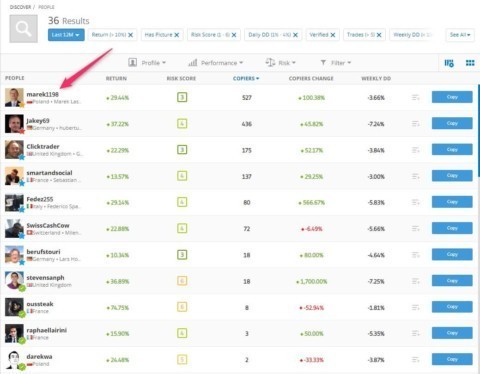Click darekwa risk score 5 badge
The height and width of the screenshot is (374, 480).
pos(182,360)
